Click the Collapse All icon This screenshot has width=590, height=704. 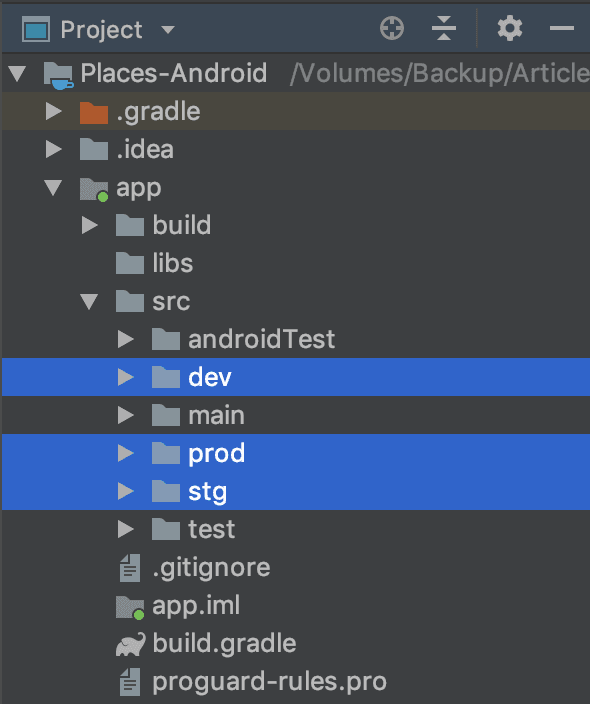pos(444,28)
